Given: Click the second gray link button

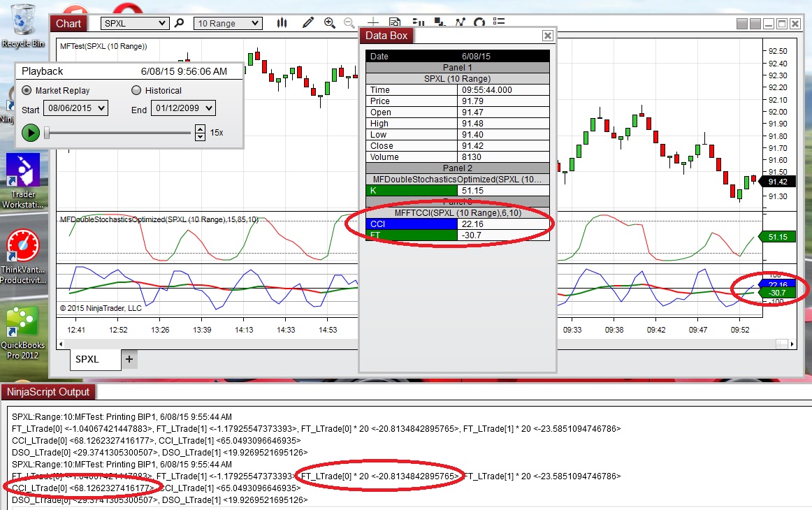Looking at the screenshot, I should pos(755,24).
